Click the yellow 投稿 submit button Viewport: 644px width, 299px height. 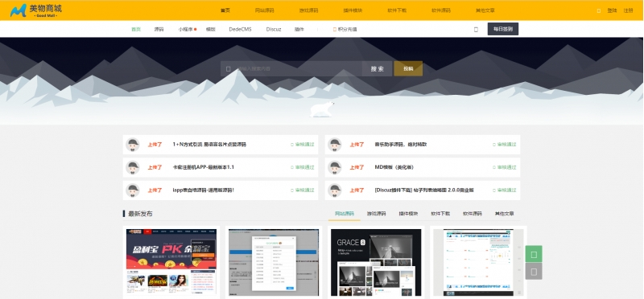click(408, 69)
